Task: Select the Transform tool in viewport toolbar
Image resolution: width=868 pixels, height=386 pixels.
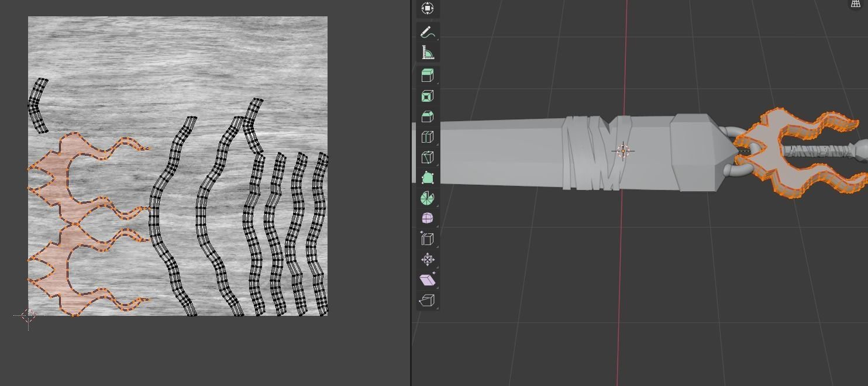Action: coord(428,8)
